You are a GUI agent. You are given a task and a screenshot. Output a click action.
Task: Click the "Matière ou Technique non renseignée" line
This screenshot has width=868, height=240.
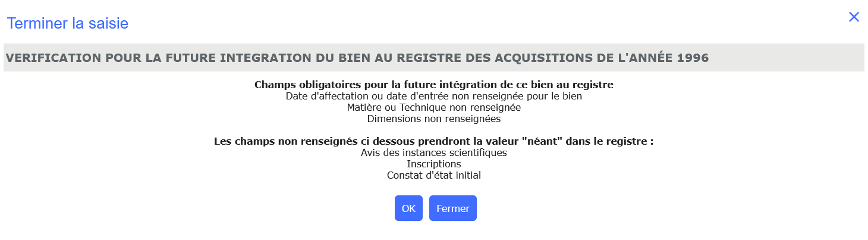coord(433,107)
